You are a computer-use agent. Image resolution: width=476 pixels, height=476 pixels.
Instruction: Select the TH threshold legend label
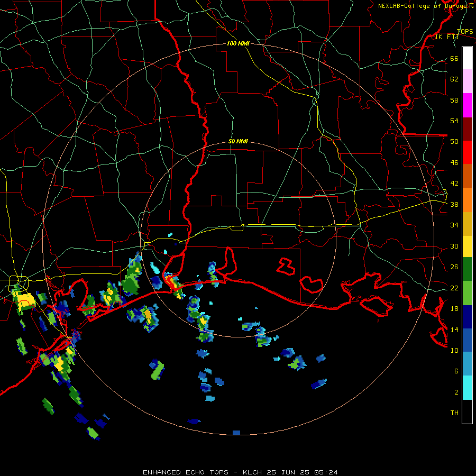coord(454,413)
